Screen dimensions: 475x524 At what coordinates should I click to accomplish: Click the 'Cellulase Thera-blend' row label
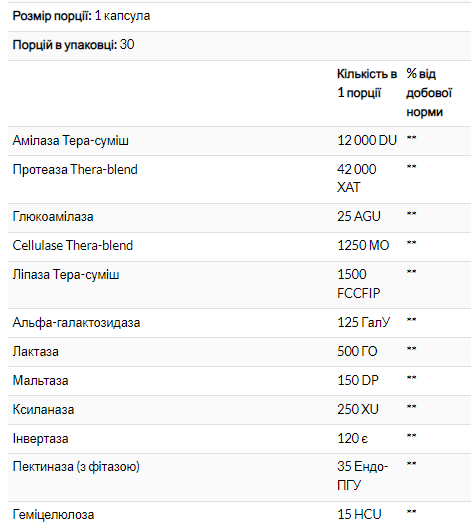click(73, 246)
